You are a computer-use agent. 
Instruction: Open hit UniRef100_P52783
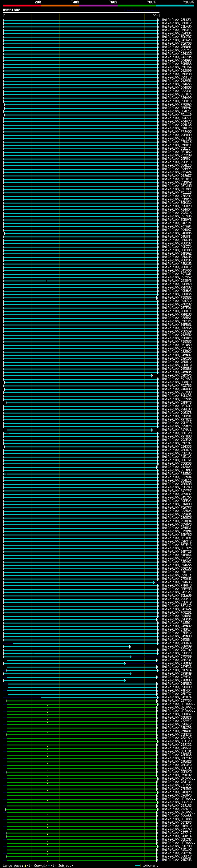(176, 386)
